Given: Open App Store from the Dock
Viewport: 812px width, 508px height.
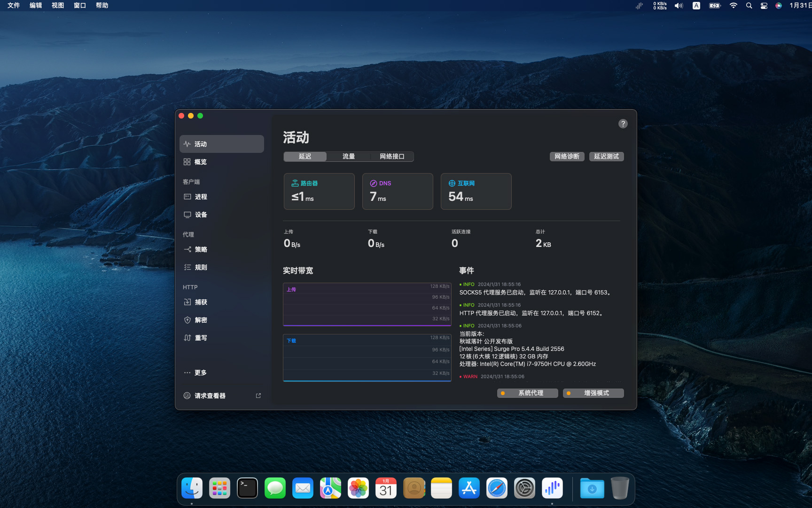Looking at the screenshot, I should [469, 488].
